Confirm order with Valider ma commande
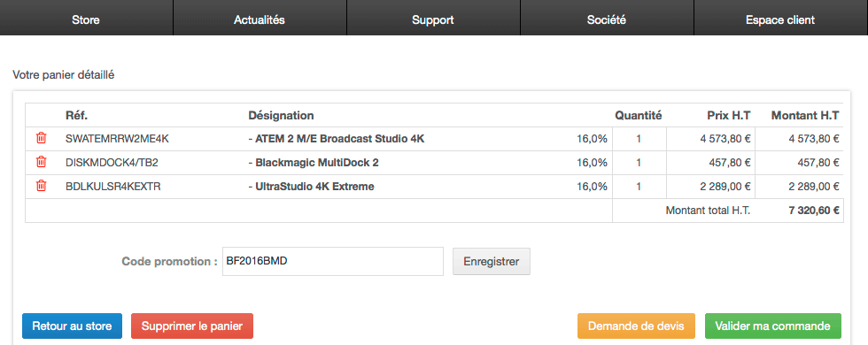This screenshot has width=868, height=345. coord(772,326)
